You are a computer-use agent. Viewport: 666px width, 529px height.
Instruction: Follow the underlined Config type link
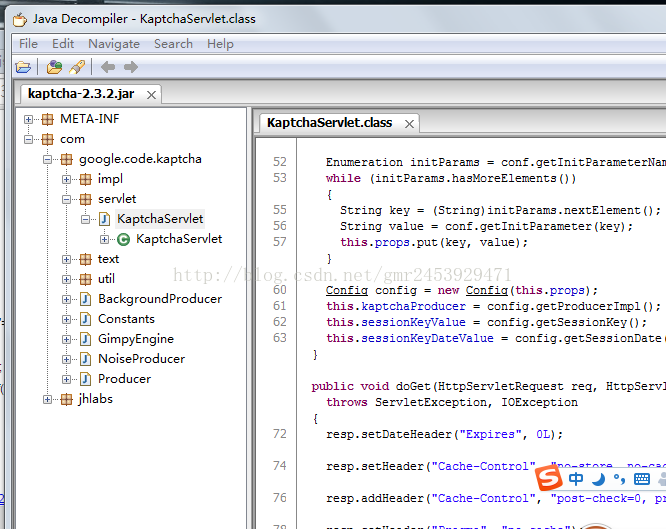[x=347, y=291]
